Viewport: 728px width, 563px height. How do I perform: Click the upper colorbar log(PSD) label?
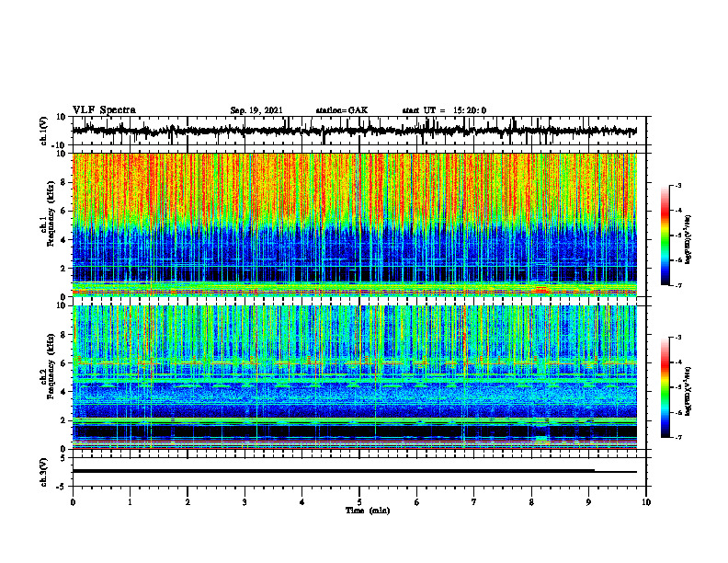(x=688, y=240)
